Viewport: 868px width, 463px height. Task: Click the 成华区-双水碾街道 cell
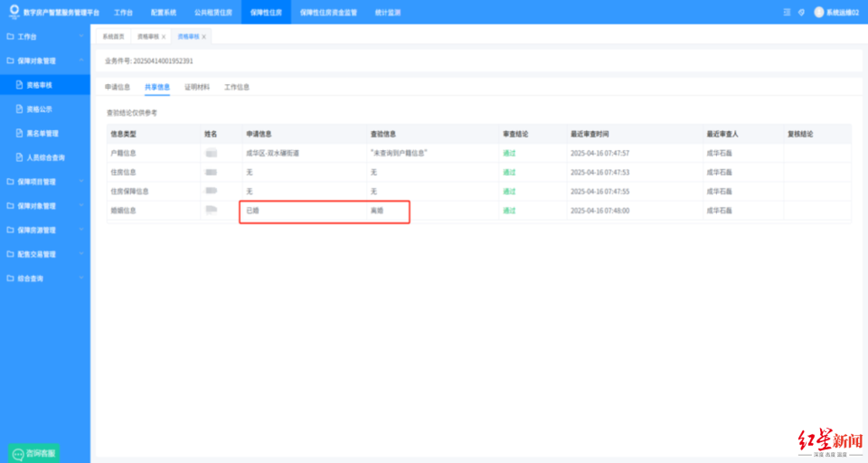pos(272,154)
